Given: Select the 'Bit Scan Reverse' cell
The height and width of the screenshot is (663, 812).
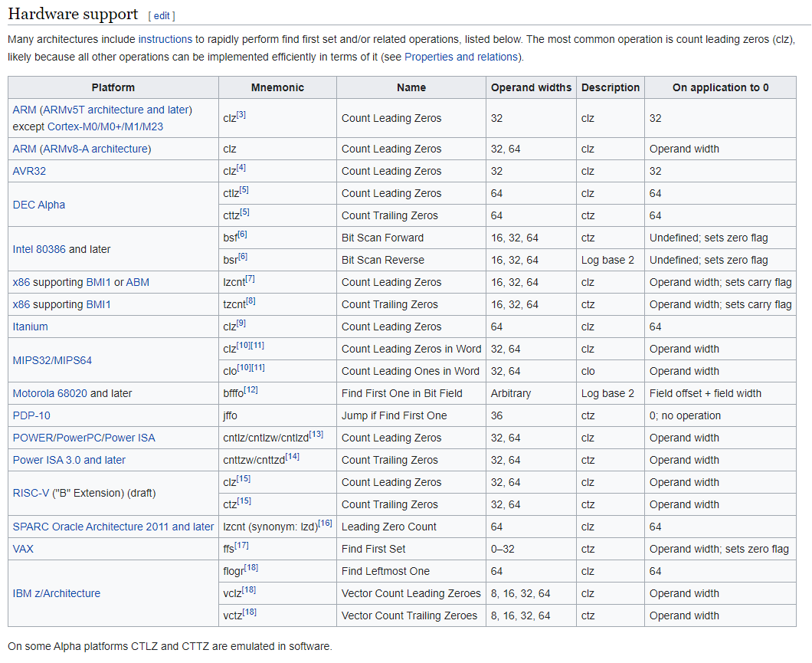Looking at the screenshot, I should (411, 261).
